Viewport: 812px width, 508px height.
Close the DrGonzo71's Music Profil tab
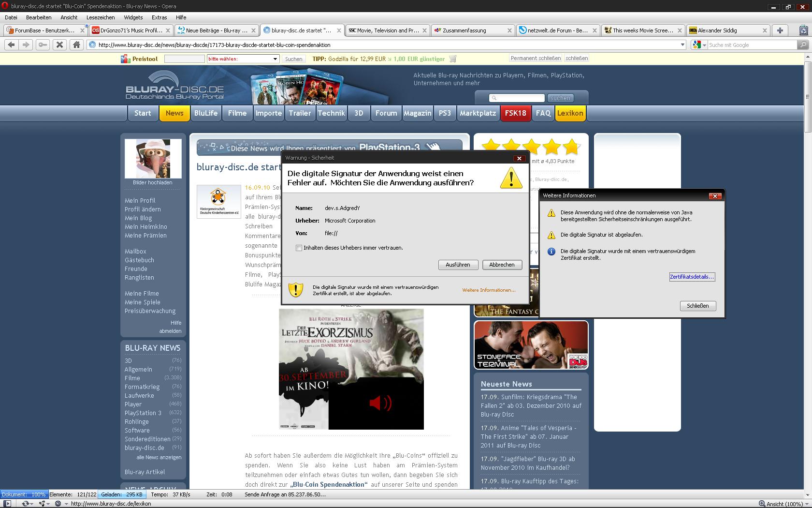coord(168,30)
